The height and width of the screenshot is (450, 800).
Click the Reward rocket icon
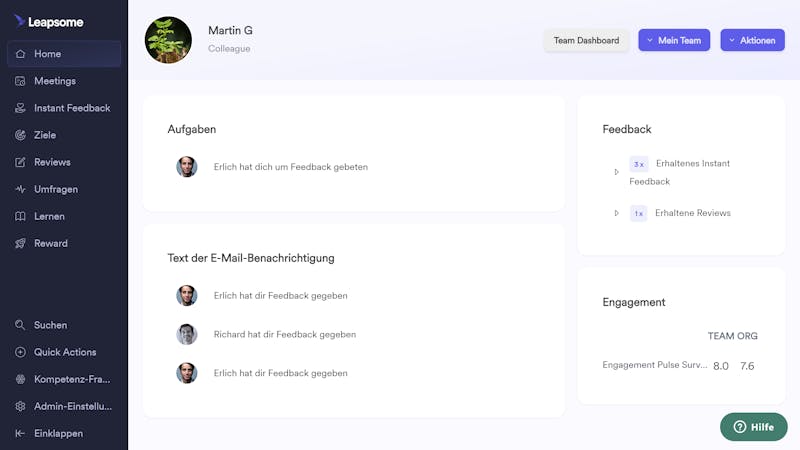click(20, 243)
